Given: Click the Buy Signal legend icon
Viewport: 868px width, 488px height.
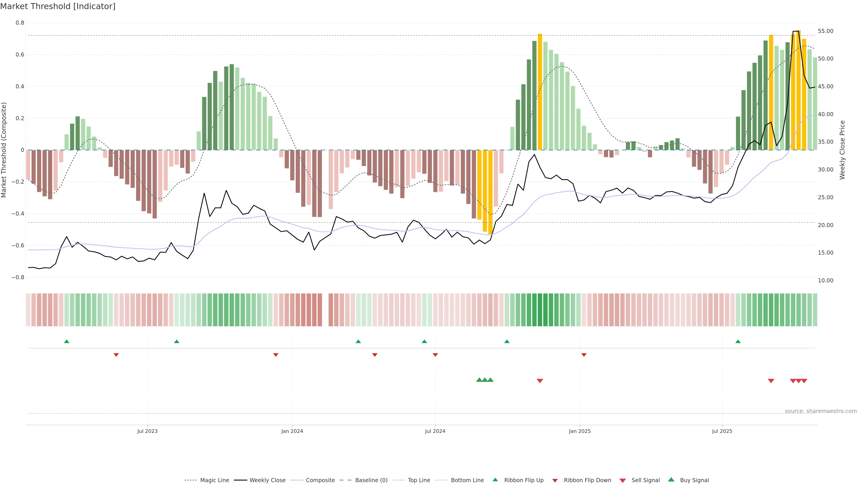Looking at the screenshot, I should (671, 480).
